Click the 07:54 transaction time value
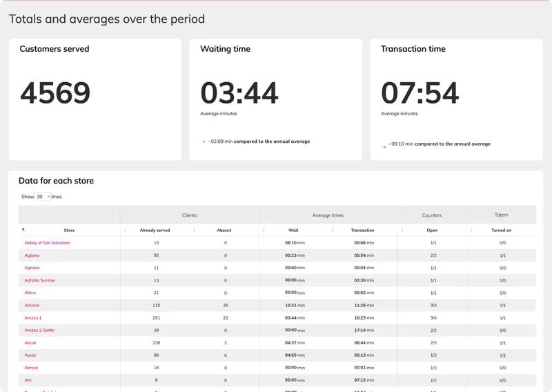 tap(420, 93)
